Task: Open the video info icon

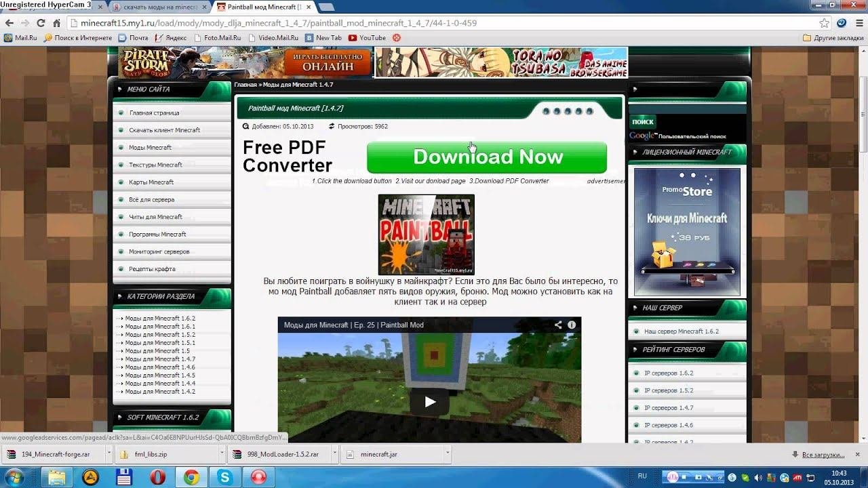Action: pyautogui.click(x=572, y=325)
